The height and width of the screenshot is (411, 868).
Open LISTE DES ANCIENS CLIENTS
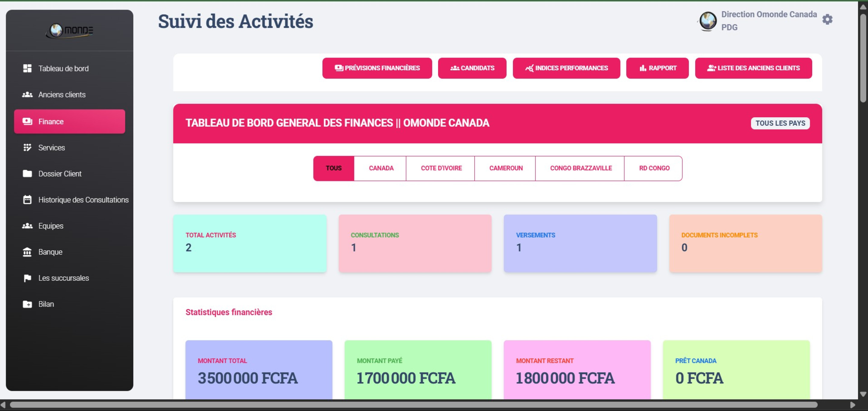[x=753, y=68]
